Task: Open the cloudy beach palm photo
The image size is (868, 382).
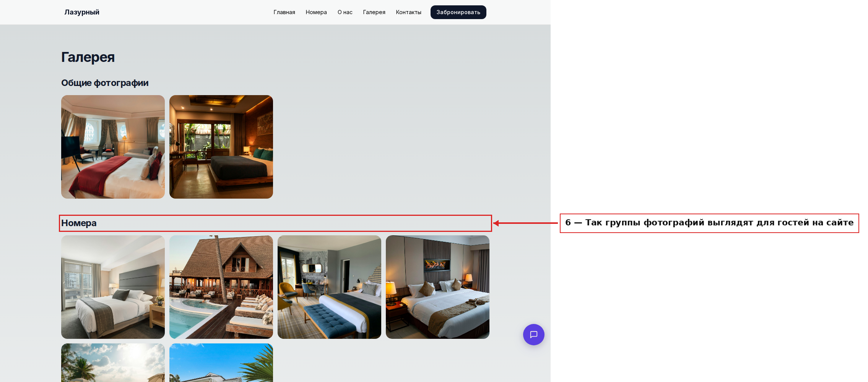Action: [113, 363]
